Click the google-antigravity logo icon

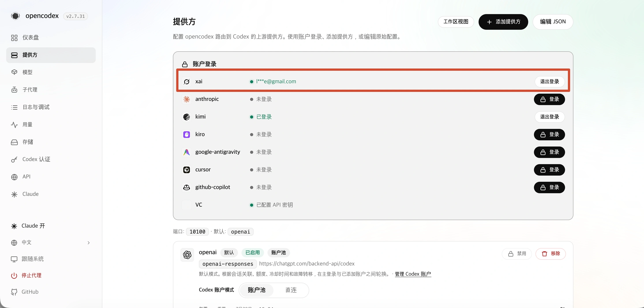tap(187, 152)
